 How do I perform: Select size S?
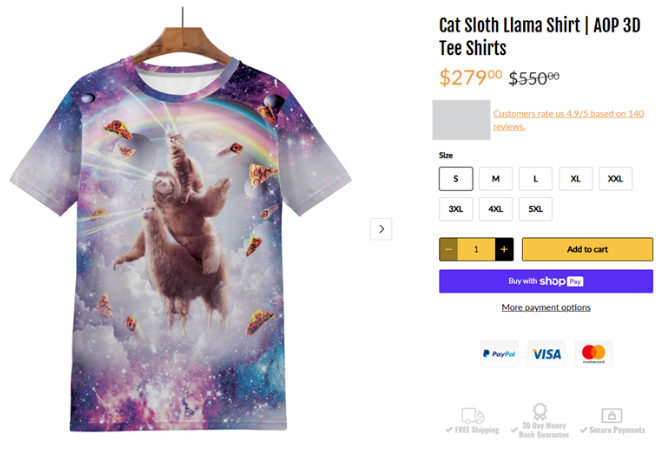(455, 179)
